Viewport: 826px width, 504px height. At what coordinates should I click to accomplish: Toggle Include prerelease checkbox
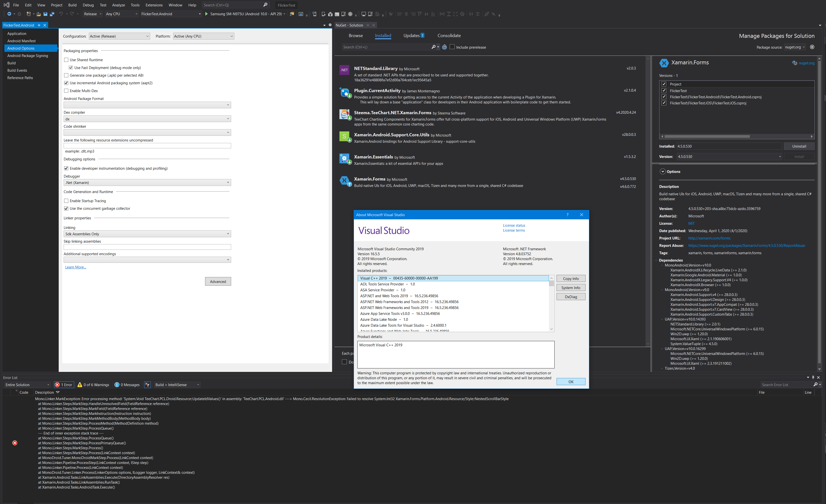452,47
